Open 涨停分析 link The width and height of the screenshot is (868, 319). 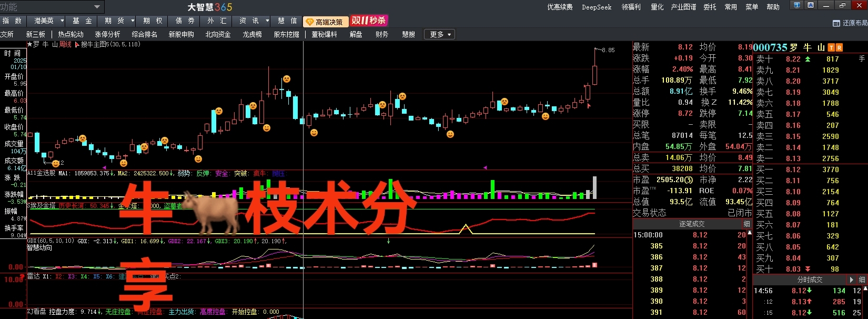tap(107, 34)
